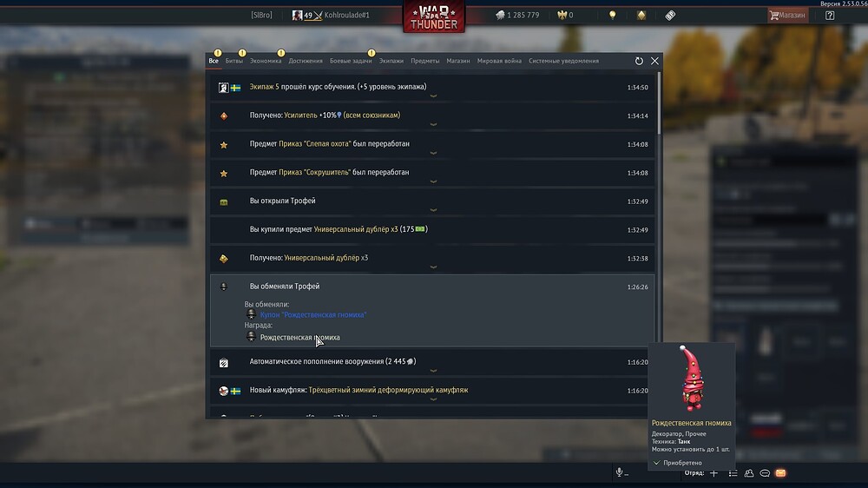
Task: Toggle the microphone icon
Action: pos(620,472)
